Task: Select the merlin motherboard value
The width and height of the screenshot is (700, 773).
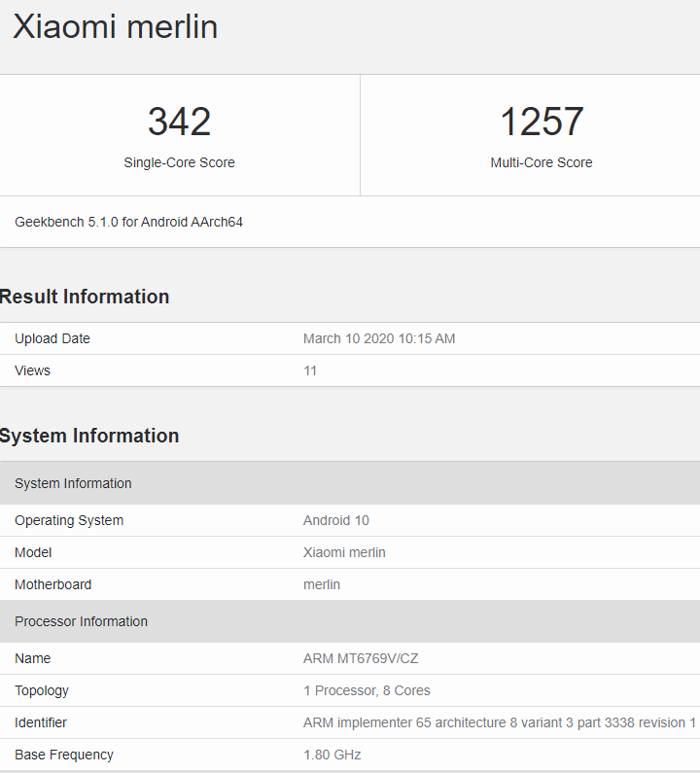Action: [x=322, y=584]
